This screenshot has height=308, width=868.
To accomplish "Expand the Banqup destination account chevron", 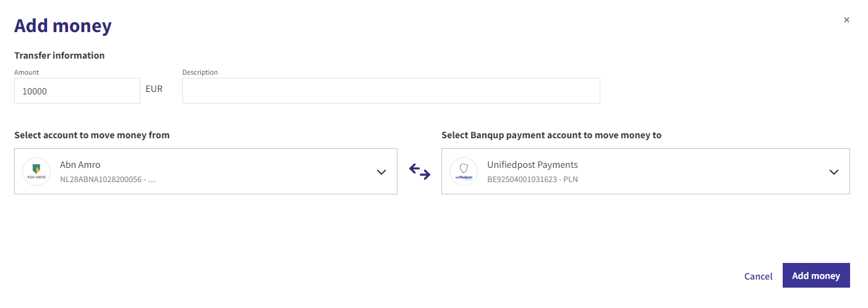I will (x=834, y=172).
